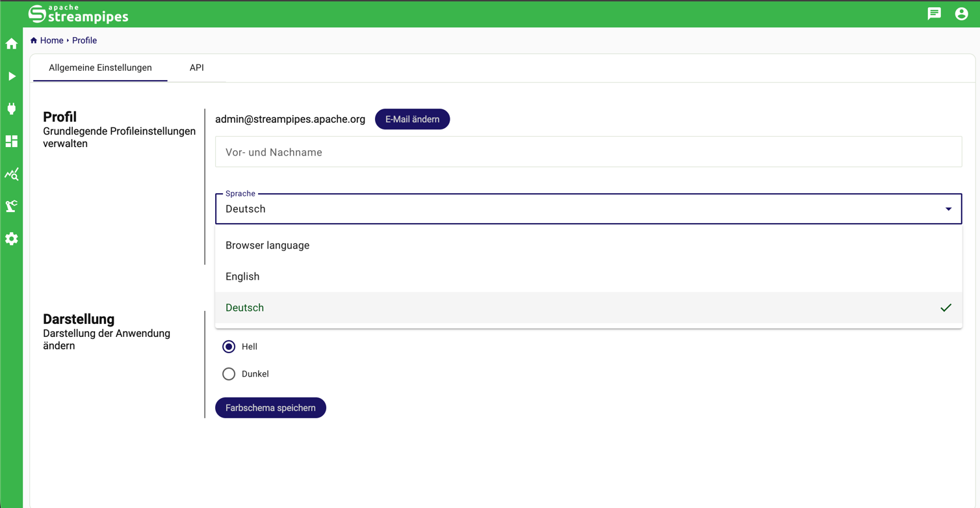
Task: Open Pipelines play icon in sidebar
Action: (12, 76)
